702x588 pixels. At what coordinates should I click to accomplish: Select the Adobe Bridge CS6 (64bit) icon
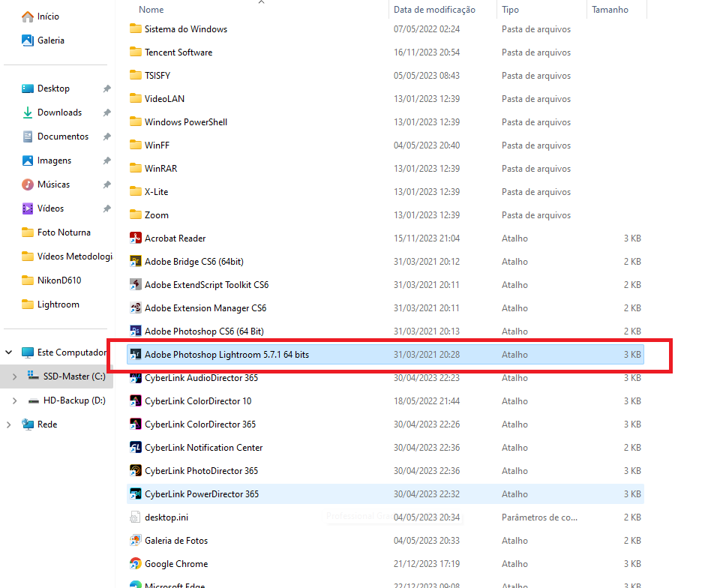click(x=135, y=262)
